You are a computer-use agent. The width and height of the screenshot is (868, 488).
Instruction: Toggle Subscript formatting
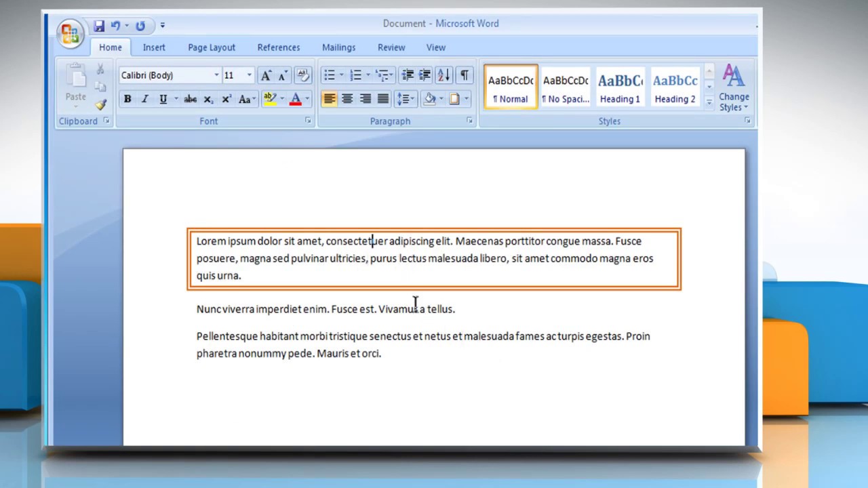coord(209,99)
